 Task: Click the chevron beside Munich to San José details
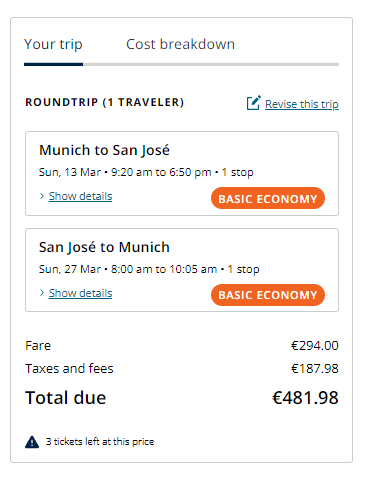(42, 196)
